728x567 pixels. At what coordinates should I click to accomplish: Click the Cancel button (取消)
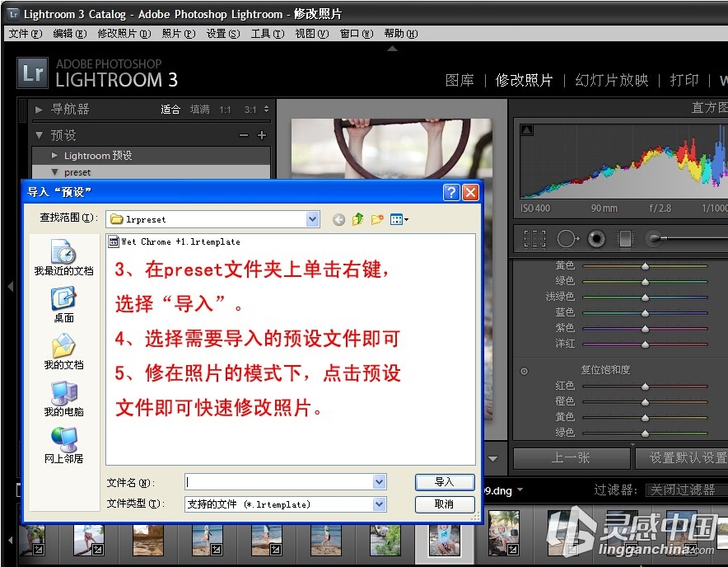pyautogui.click(x=445, y=504)
